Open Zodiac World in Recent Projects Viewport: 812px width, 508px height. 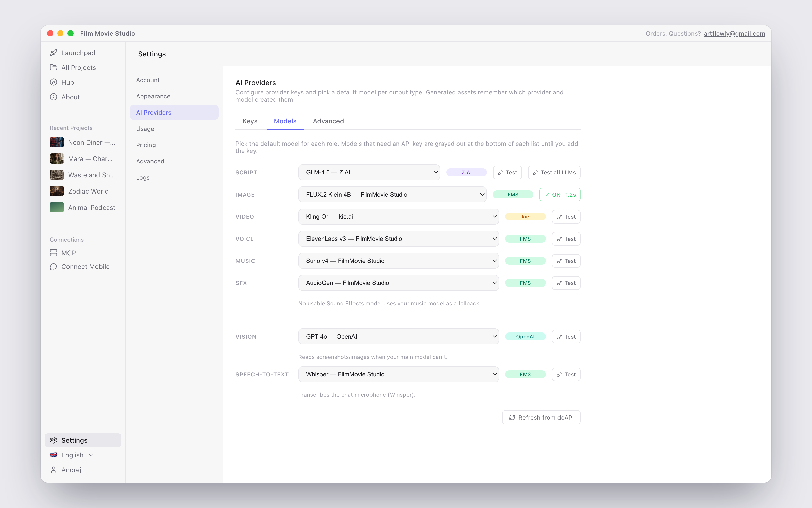tap(83, 191)
